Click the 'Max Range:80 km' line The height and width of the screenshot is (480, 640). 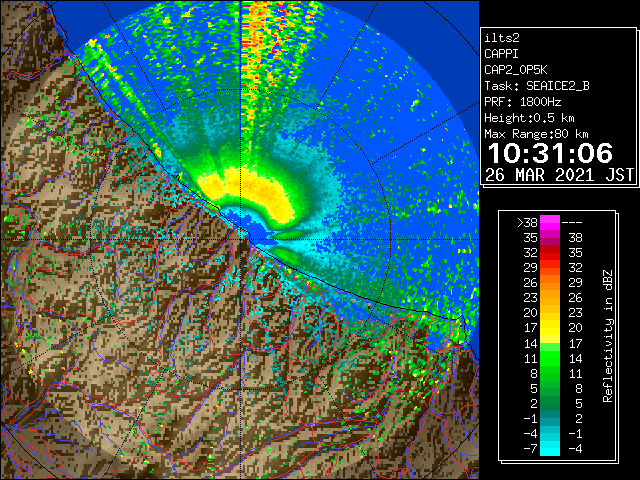click(536, 134)
